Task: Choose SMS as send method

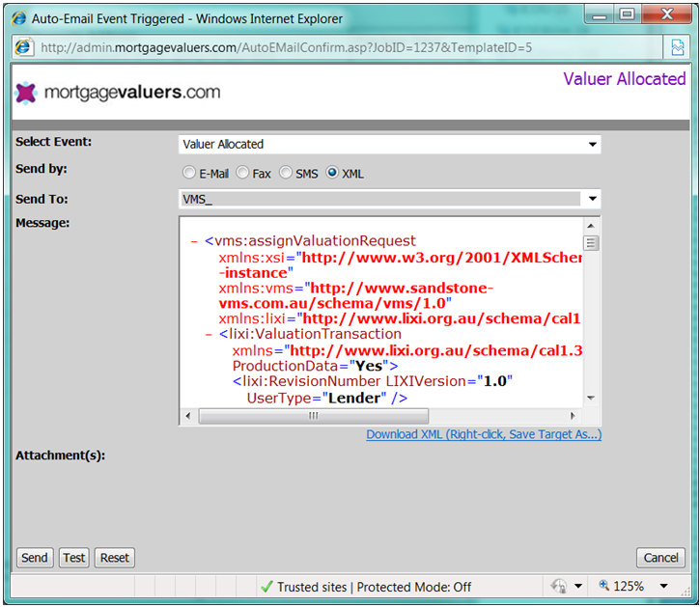Action: 286,173
